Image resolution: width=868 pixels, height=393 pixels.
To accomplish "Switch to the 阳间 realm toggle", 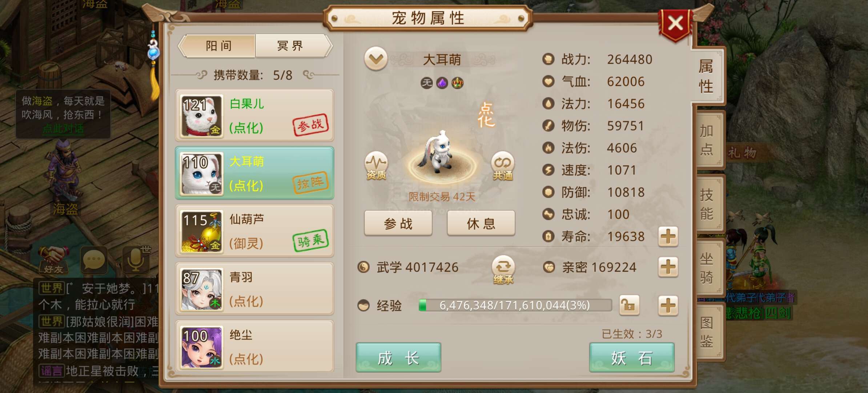I will pyautogui.click(x=219, y=46).
